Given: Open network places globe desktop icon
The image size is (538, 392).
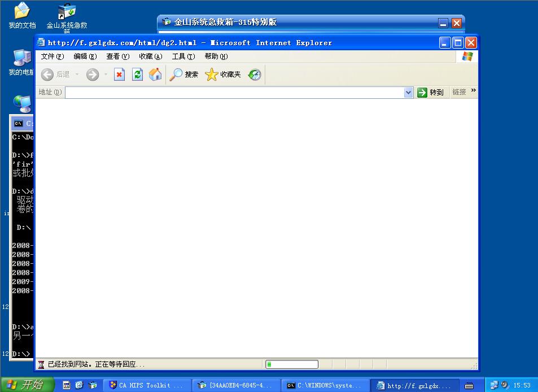Looking at the screenshot, I should pos(23,104).
